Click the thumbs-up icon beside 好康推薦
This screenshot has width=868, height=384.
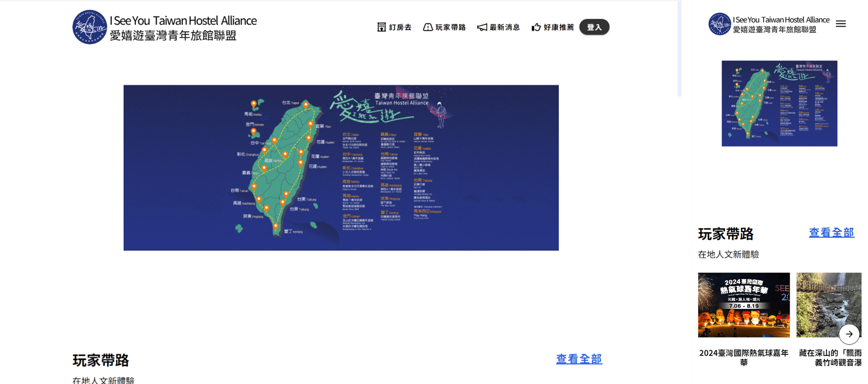536,27
